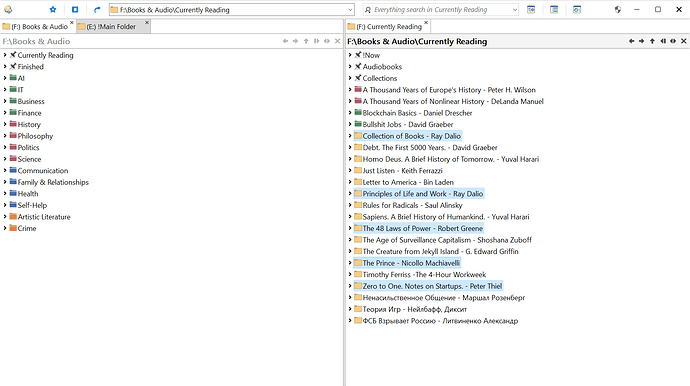Click the black-and-white shield icon

(618, 10)
